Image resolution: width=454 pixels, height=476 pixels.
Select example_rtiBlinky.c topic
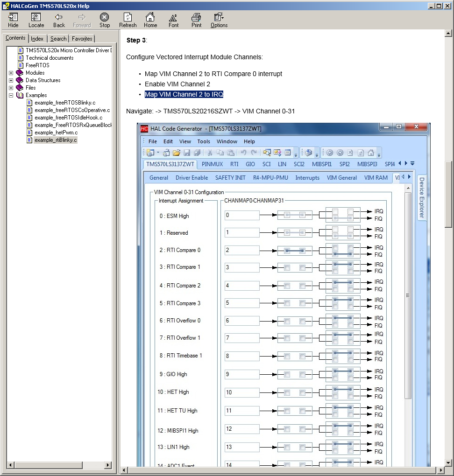point(56,140)
